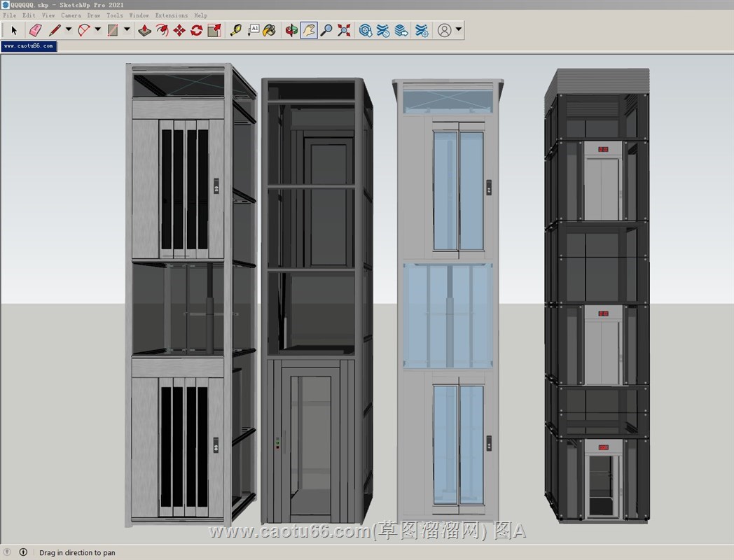Open the Help menu

click(x=200, y=15)
